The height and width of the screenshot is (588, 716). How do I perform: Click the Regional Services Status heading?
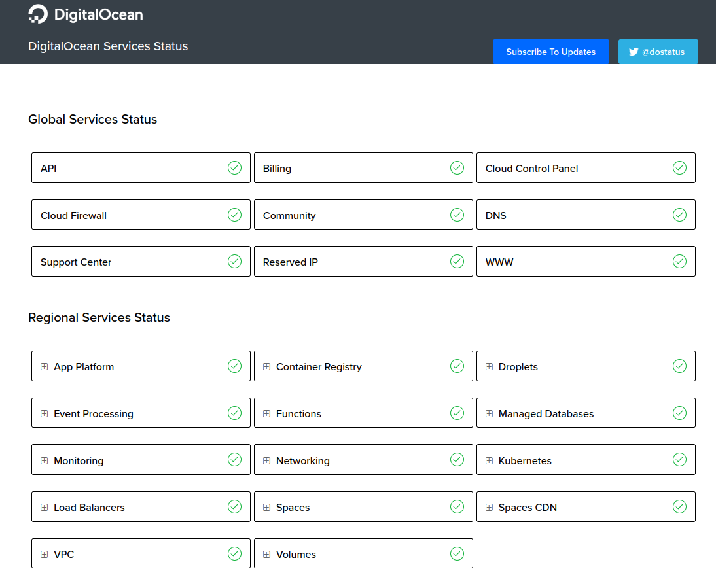click(99, 317)
